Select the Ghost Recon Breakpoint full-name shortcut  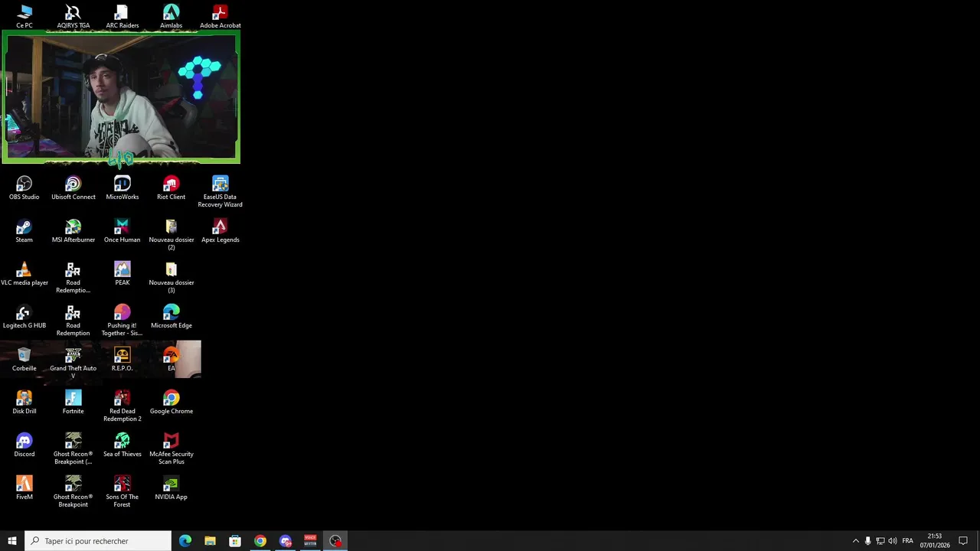73,492
